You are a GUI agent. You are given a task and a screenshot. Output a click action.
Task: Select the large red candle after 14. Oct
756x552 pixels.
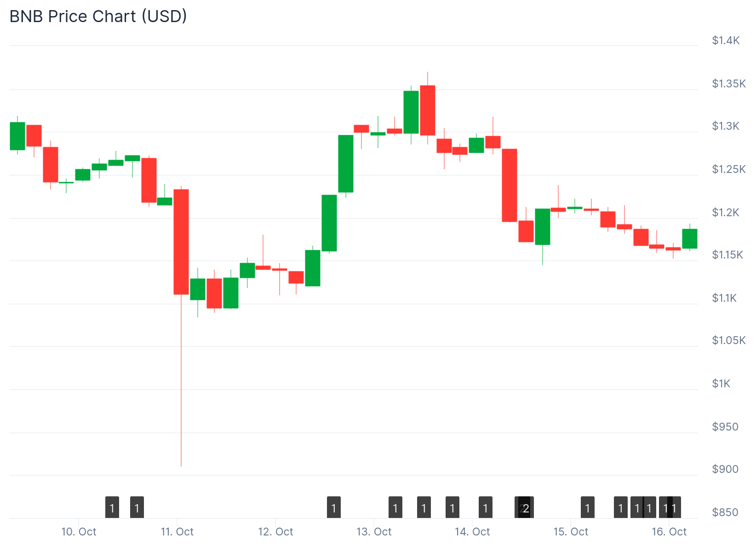coord(510,185)
